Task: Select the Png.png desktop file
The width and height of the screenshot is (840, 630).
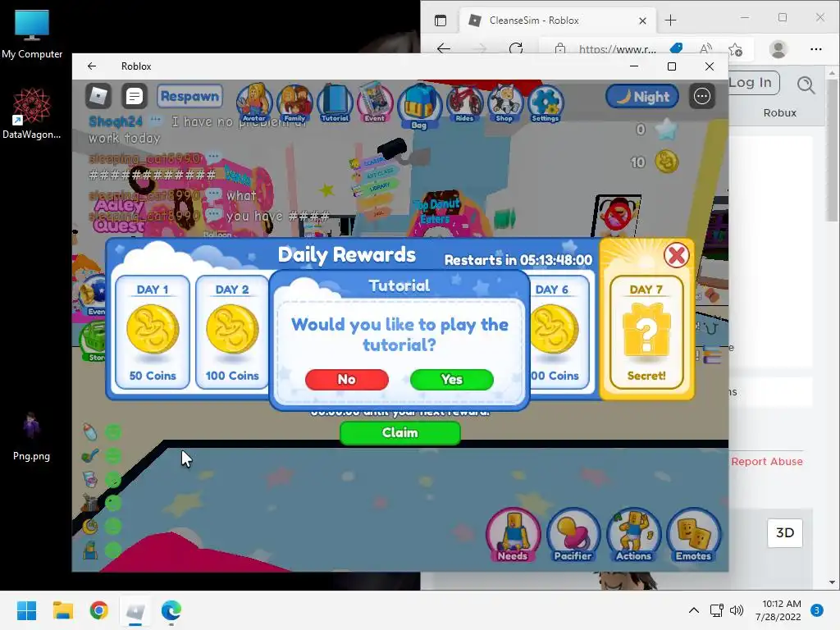Action: point(32,436)
